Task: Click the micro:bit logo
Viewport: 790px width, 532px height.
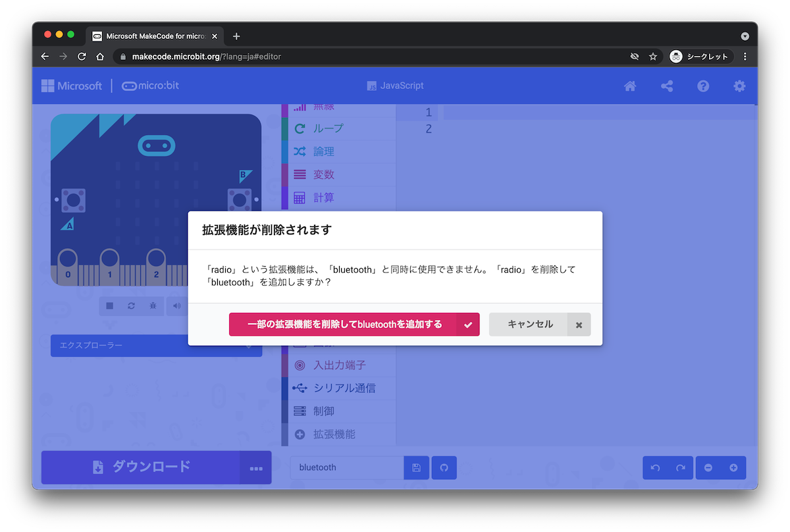Action: pos(150,86)
